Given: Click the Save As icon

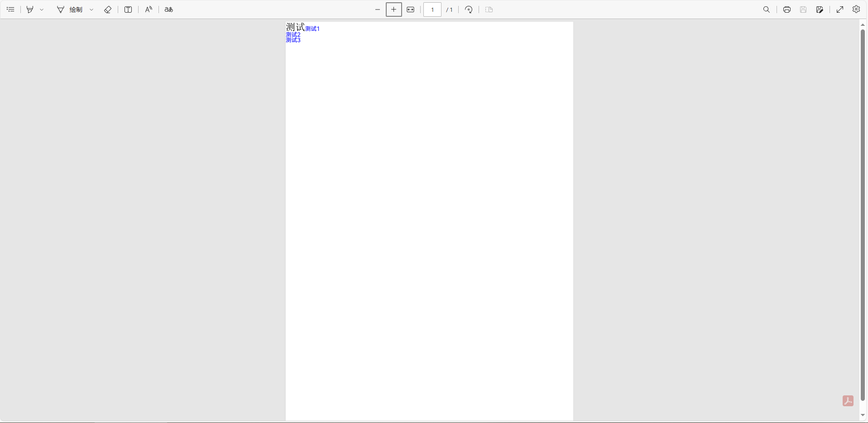Looking at the screenshot, I should (820, 10).
